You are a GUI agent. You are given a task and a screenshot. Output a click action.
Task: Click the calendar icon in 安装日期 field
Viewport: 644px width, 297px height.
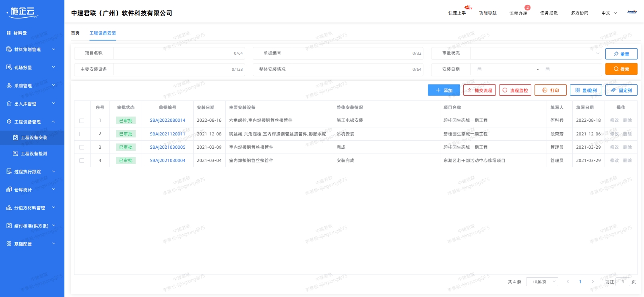(x=479, y=70)
